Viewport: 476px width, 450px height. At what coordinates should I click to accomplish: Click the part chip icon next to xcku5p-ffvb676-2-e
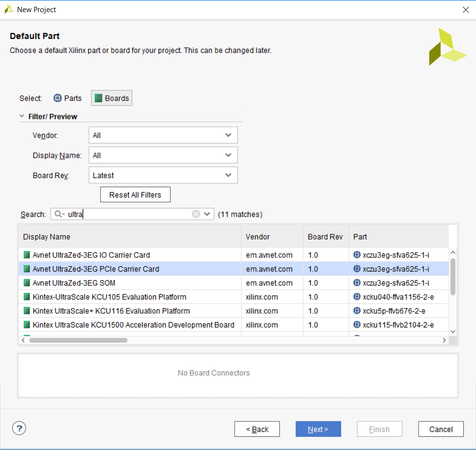[x=357, y=311]
